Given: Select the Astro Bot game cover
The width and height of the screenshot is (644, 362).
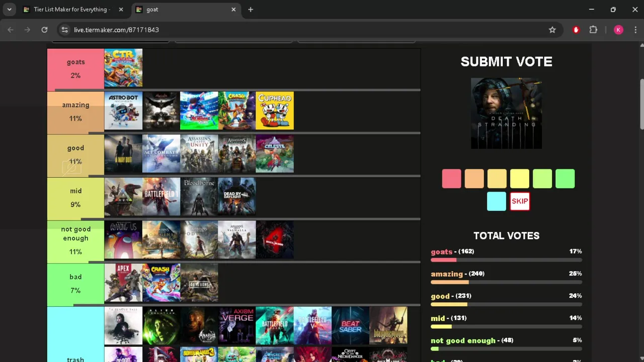Looking at the screenshot, I should [x=123, y=111].
